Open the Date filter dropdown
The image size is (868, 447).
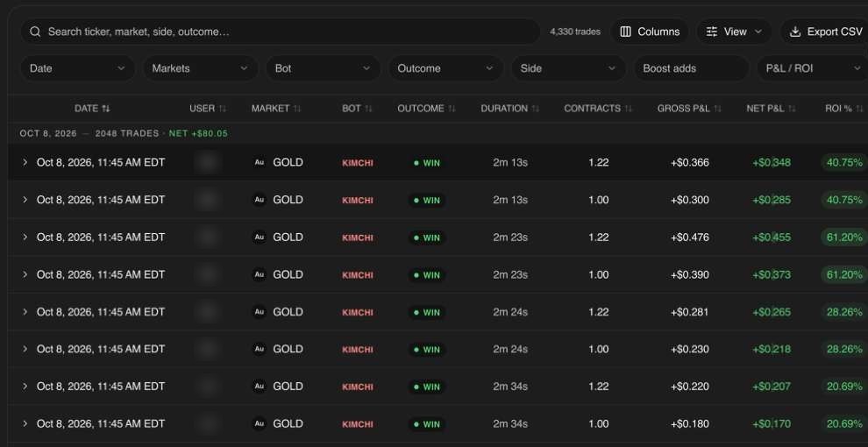click(x=77, y=68)
